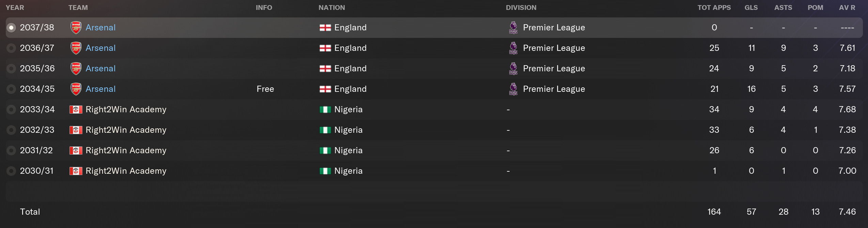
Task: Select the 2037/38 season radio button
Action: click(x=11, y=28)
